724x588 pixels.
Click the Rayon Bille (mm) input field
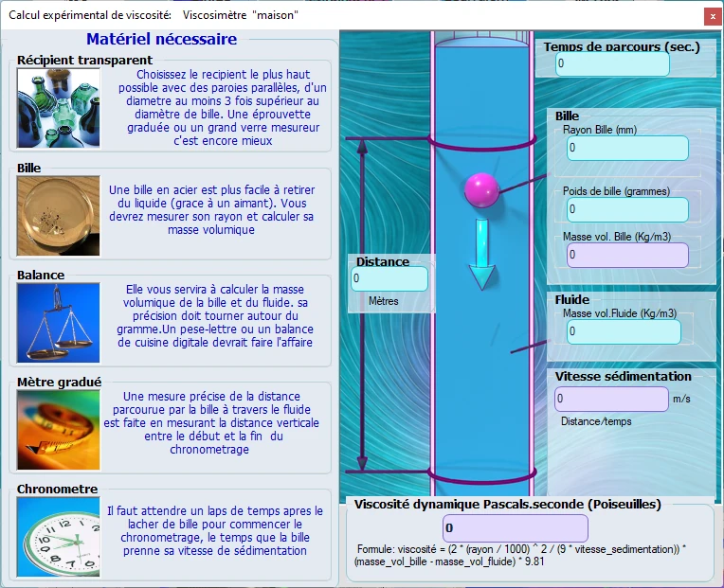tap(627, 148)
